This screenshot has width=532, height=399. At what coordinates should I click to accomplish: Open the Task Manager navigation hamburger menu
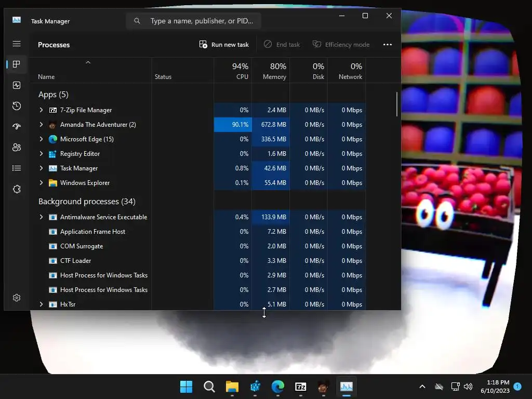click(16, 44)
